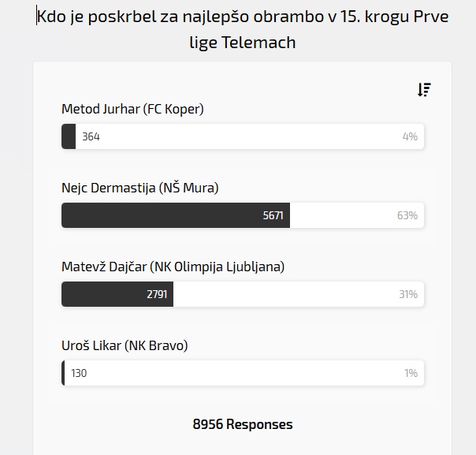This screenshot has height=455, width=476.
Task: Select Nejc Dermastija (NŠ Mura) option label
Action: click(139, 188)
